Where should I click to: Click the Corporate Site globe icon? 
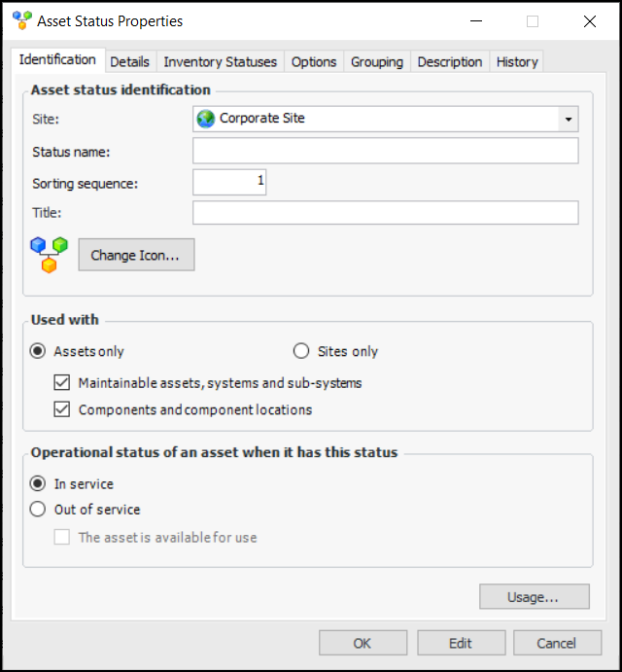[205, 119]
